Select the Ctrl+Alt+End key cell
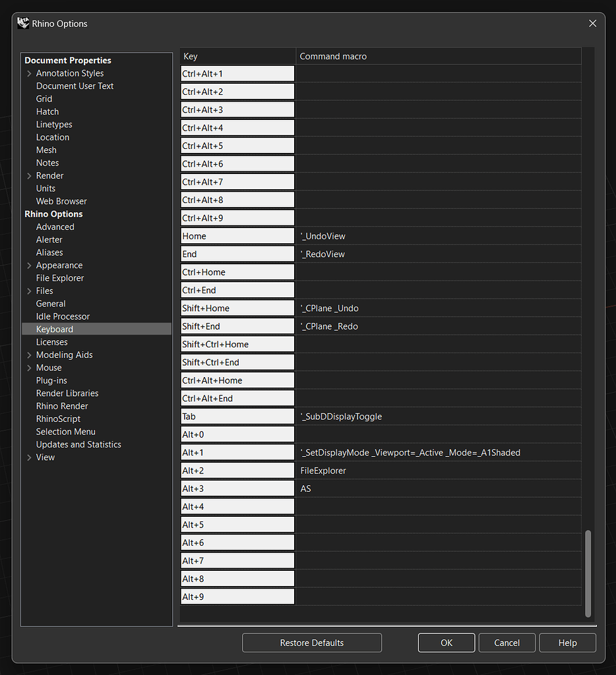The width and height of the screenshot is (616, 675). coord(237,399)
